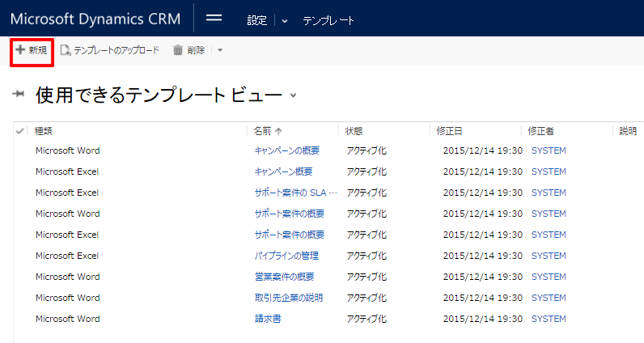
Task: Open the キャンペーンの概要 template link
Action: click(286, 150)
